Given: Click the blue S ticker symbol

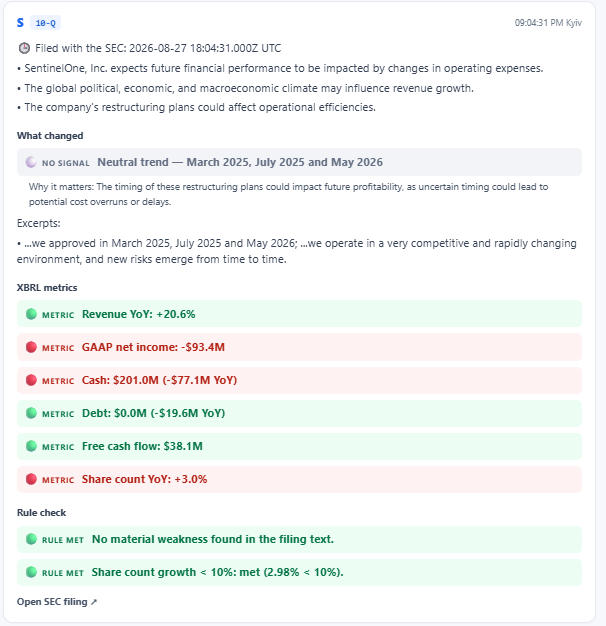Looking at the screenshot, I should (20, 23).
